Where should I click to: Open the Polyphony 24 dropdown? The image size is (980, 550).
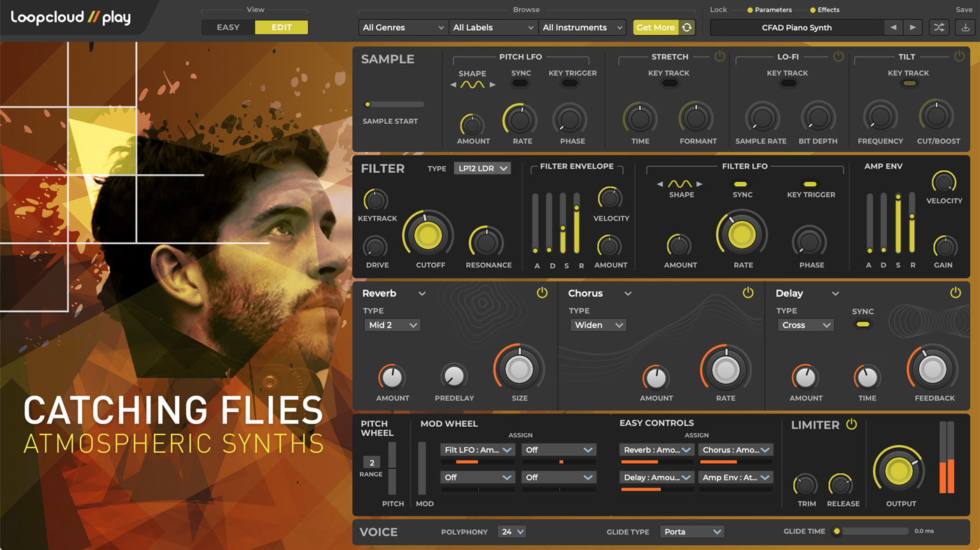click(x=512, y=532)
